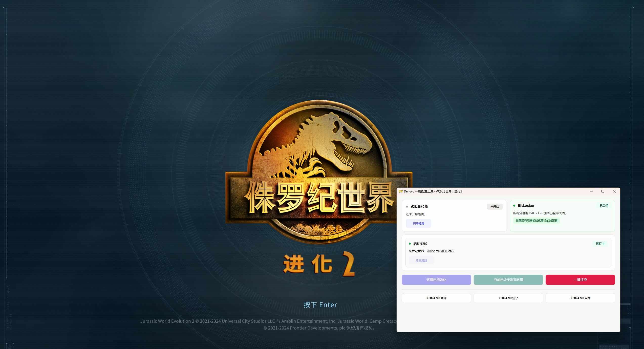Maximize the Denuvo configuration tool window
644x349 pixels.
pos(603,191)
